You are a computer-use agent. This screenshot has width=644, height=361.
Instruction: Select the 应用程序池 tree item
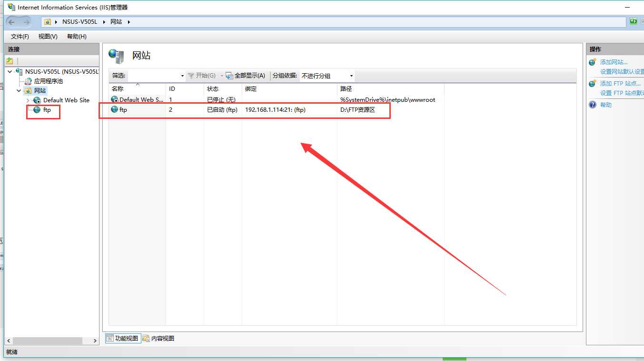coord(48,81)
